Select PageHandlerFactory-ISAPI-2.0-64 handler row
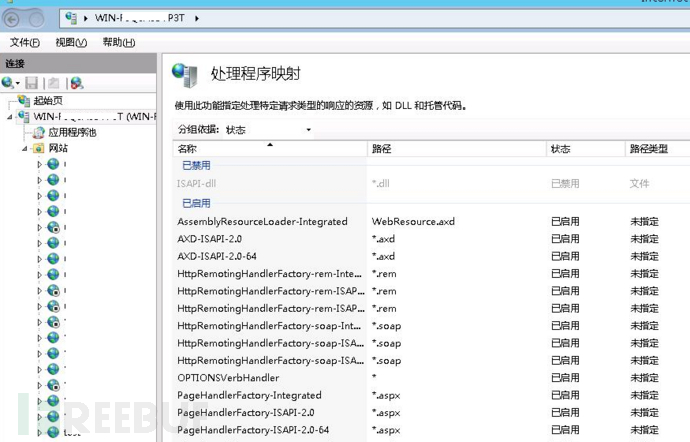 pyautogui.click(x=432, y=430)
